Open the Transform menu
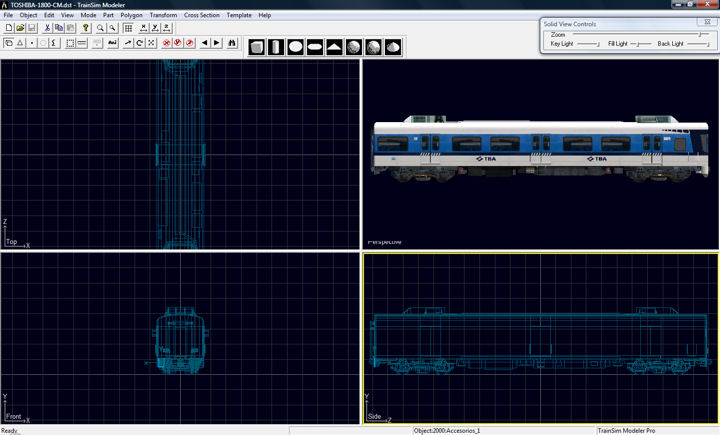This screenshot has height=435, width=720. (163, 16)
